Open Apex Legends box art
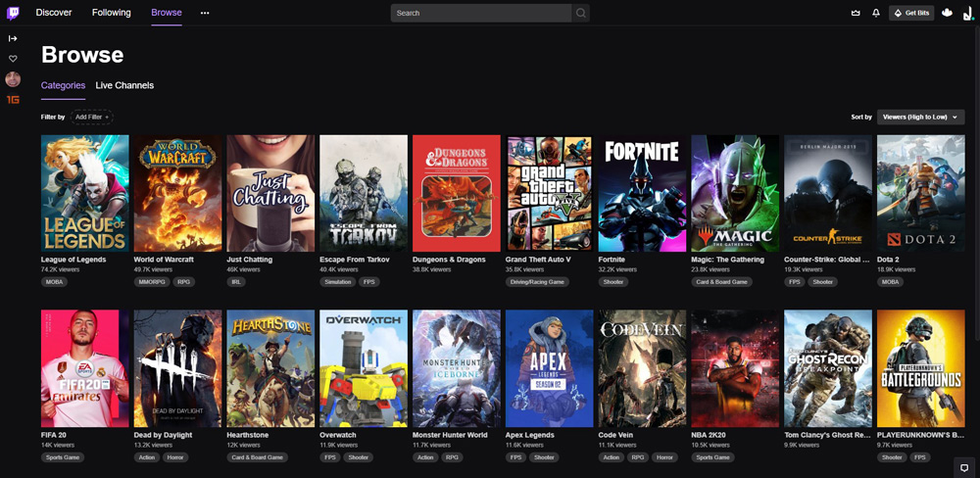Image resolution: width=980 pixels, height=478 pixels. point(550,368)
